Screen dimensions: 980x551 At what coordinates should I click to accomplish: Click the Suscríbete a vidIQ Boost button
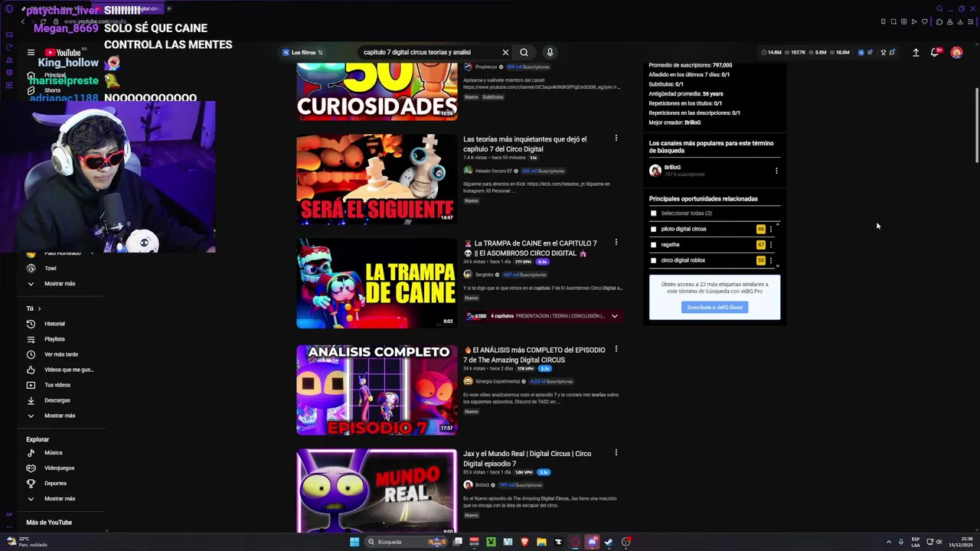pos(714,307)
